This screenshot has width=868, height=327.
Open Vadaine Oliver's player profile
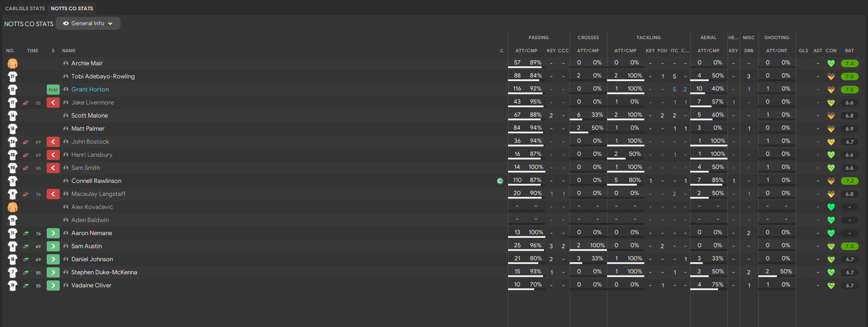coord(92,285)
